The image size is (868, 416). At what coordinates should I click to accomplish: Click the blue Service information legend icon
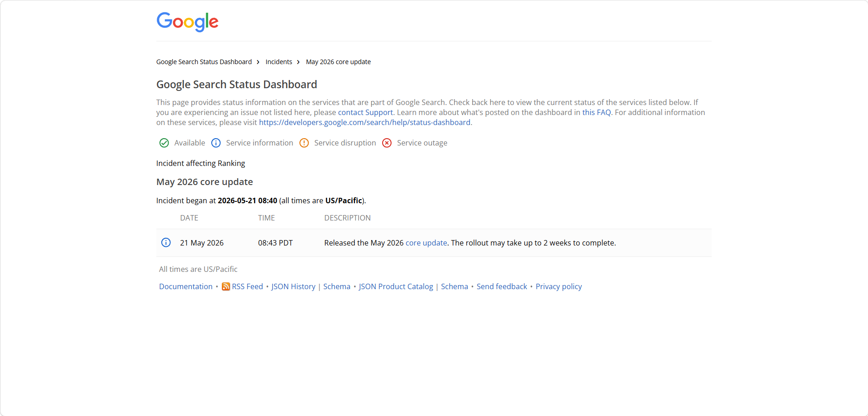[216, 143]
